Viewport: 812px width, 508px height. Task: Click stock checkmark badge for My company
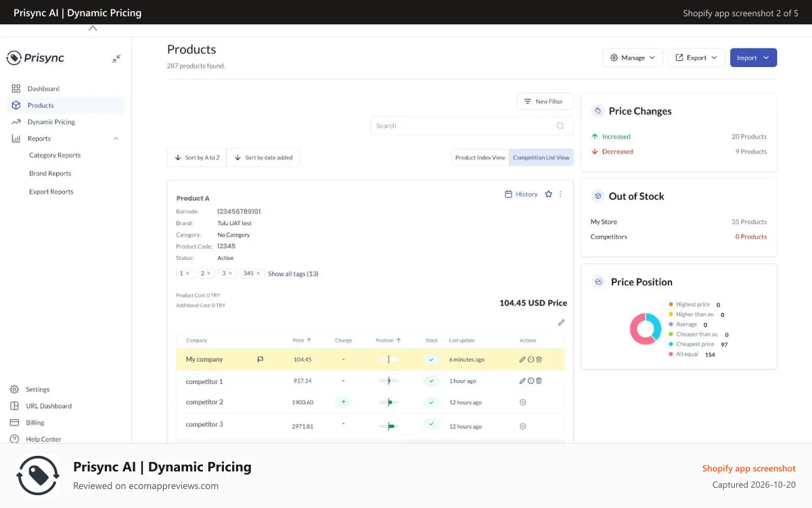[431, 360]
